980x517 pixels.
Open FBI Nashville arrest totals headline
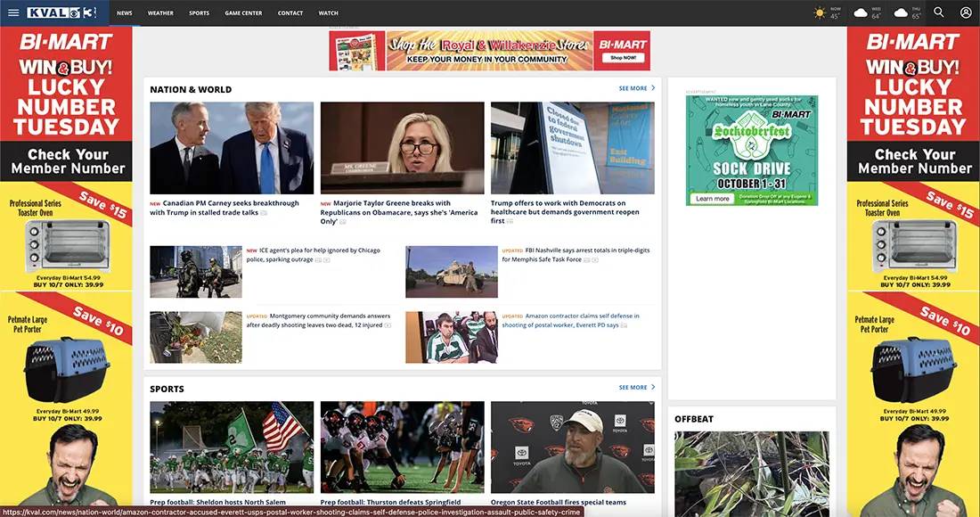tap(576, 254)
